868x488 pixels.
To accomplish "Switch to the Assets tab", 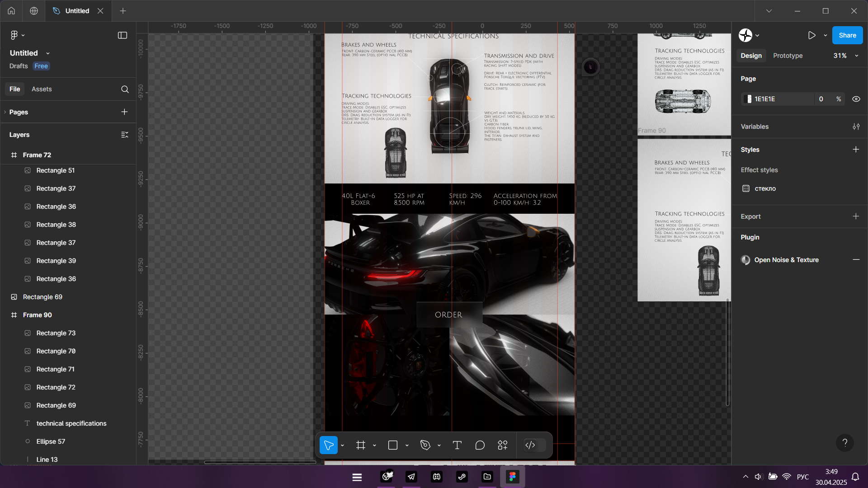I will click(x=42, y=89).
